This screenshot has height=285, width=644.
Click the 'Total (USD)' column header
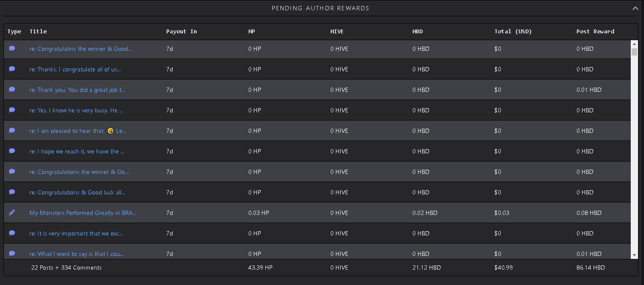pyautogui.click(x=513, y=32)
